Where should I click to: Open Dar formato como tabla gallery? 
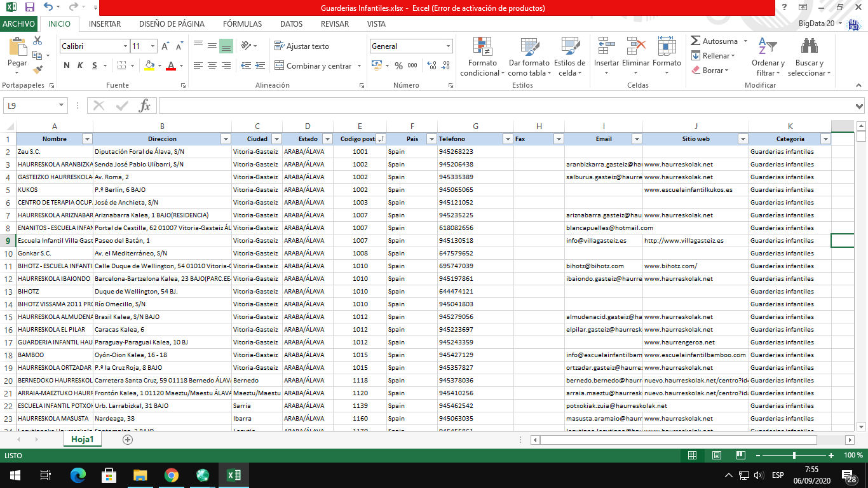pos(529,57)
